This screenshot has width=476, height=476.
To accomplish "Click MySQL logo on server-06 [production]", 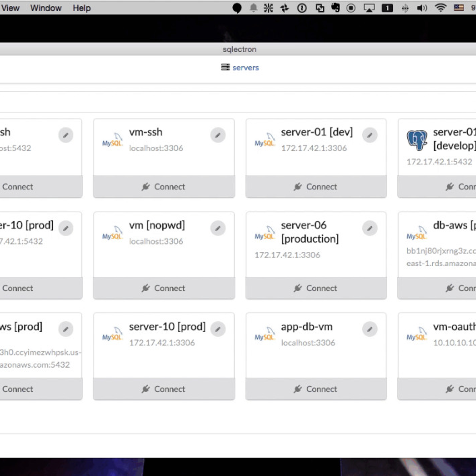I will 264,233.
